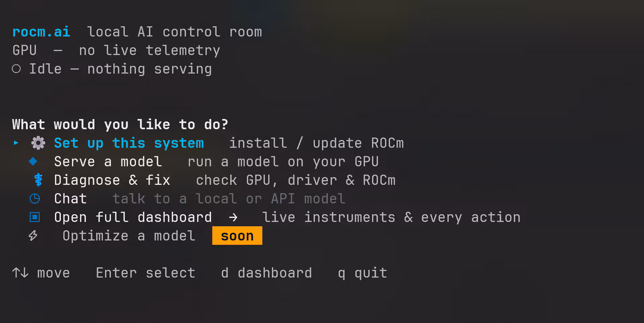Click the medical staff icon for Diagnose & fix

click(x=39, y=180)
